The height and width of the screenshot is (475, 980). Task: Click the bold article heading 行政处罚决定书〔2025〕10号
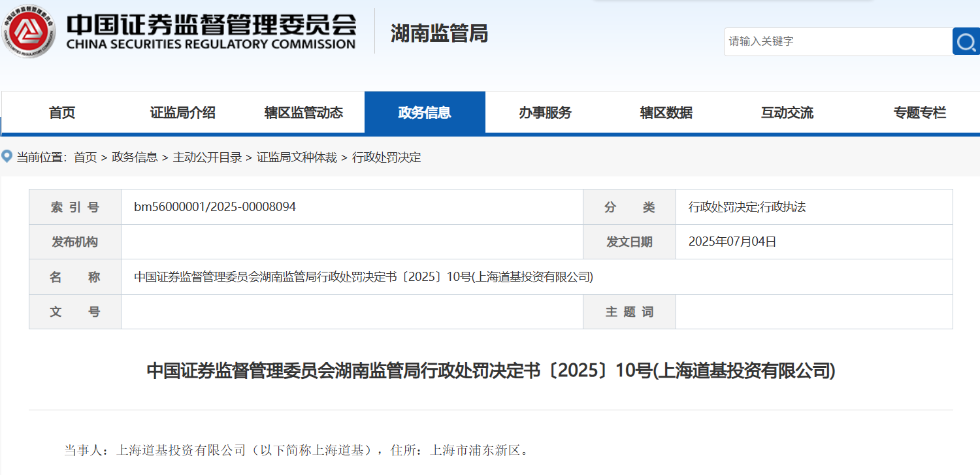pyautogui.click(x=491, y=370)
